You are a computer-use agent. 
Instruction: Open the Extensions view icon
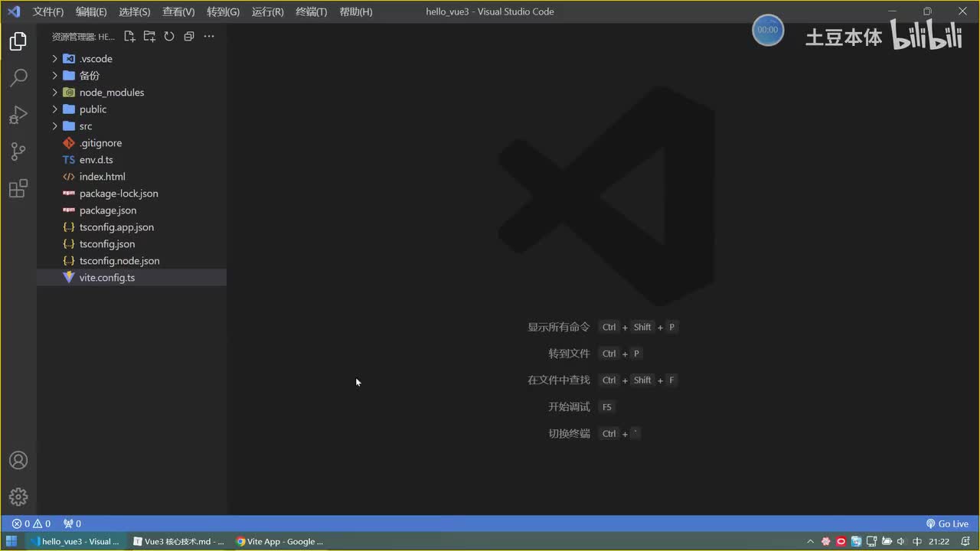[x=18, y=188]
